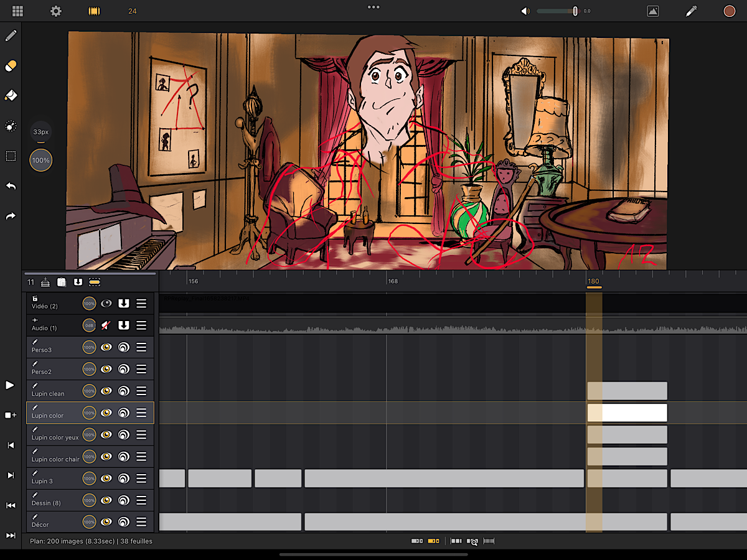Screen dimensions: 747x560
Task: Unmute the Audio (1) layer
Action: 106,325
